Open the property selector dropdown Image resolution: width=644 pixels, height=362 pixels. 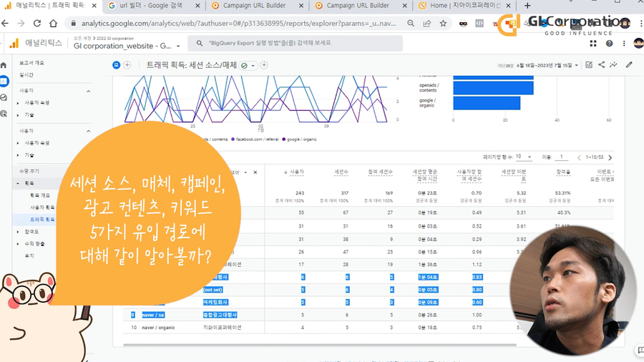tap(127, 46)
